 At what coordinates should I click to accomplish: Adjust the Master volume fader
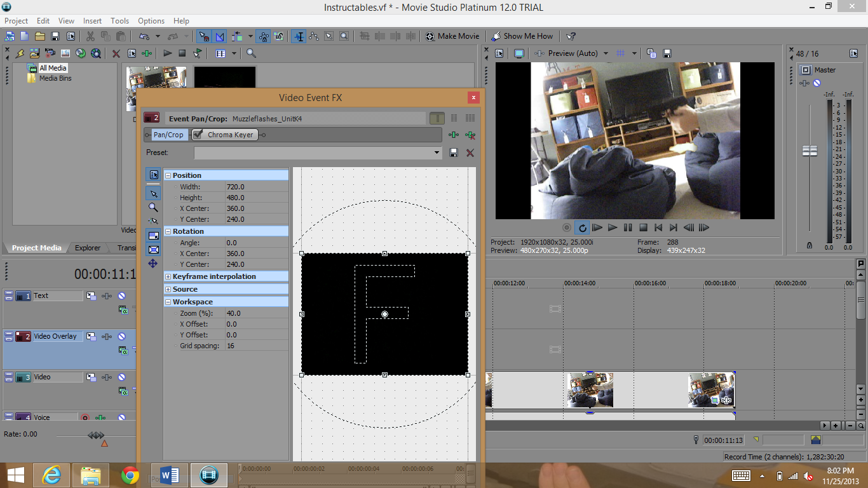coord(810,151)
